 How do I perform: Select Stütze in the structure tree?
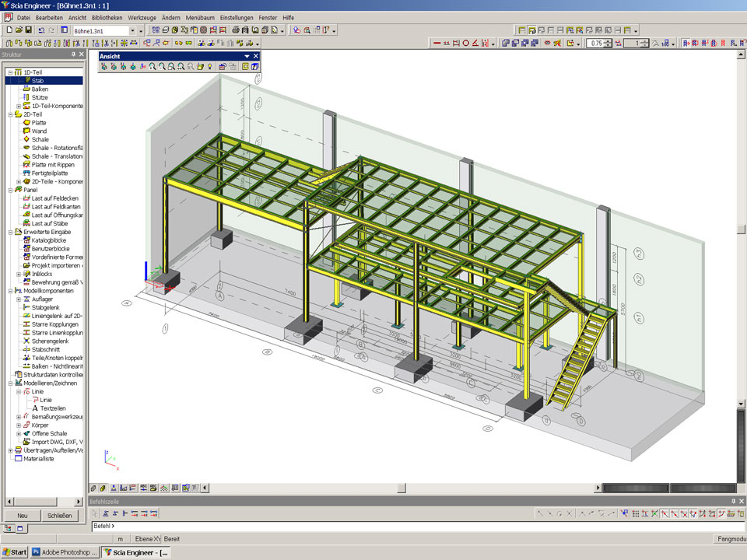(x=40, y=97)
